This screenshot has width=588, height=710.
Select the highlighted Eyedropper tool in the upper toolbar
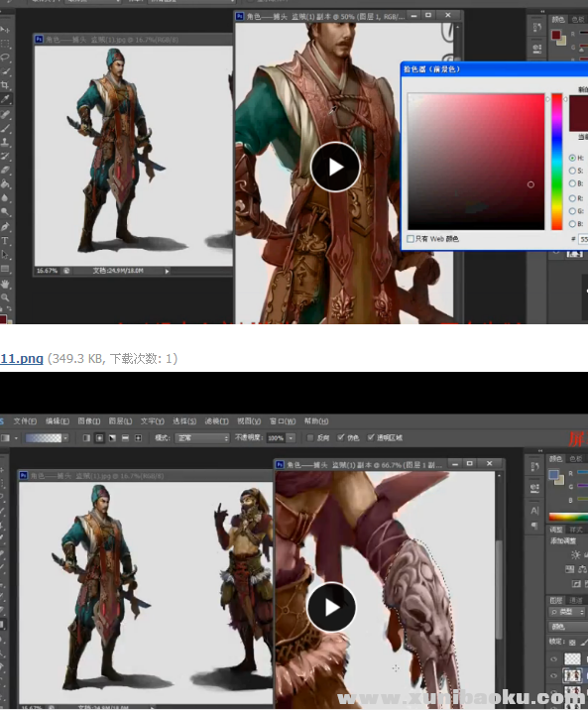point(5,99)
